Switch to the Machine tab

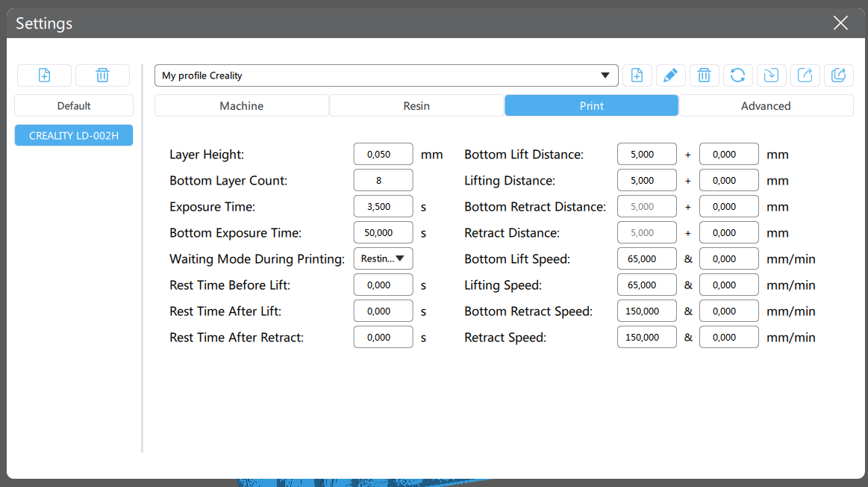(241, 105)
